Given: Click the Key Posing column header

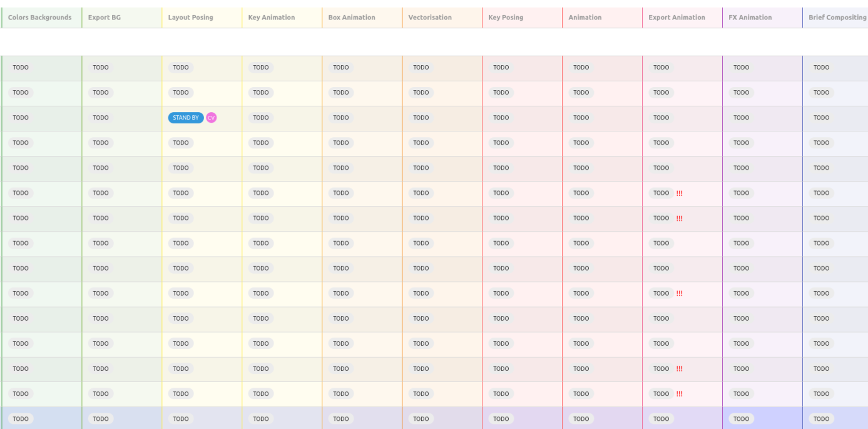Looking at the screenshot, I should [x=506, y=18].
